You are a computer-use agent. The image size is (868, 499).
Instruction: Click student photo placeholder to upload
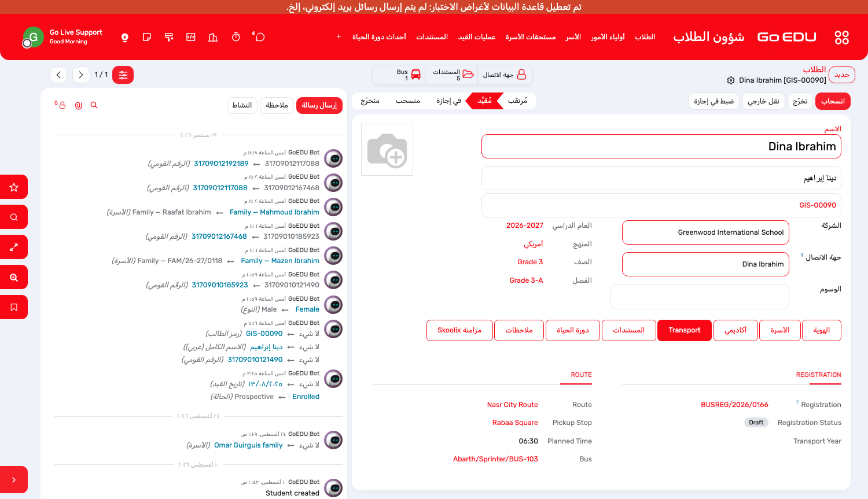[387, 150]
